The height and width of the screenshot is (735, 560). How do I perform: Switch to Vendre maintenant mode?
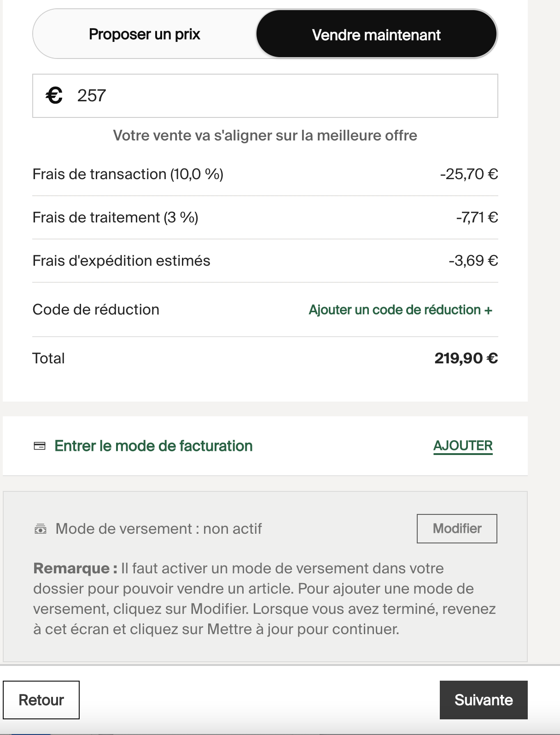coord(376,35)
